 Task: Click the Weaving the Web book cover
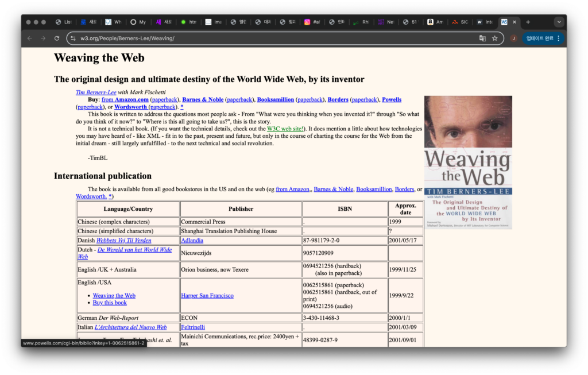click(x=467, y=162)
